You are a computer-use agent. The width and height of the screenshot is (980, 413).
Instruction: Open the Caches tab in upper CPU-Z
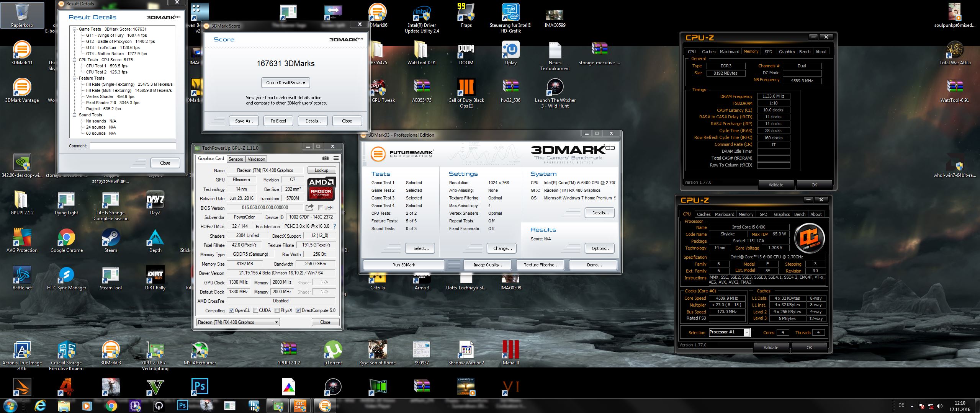pyautogui.click(x=708, y=52)
